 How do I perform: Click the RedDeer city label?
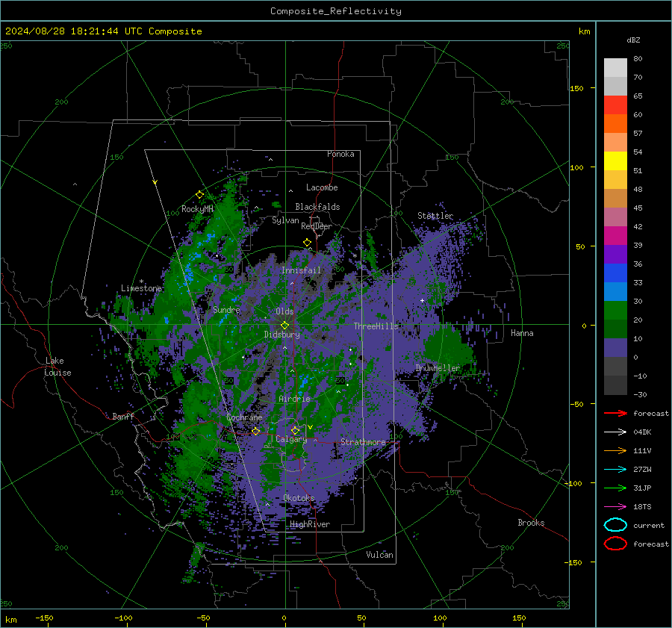coord(317,226)
